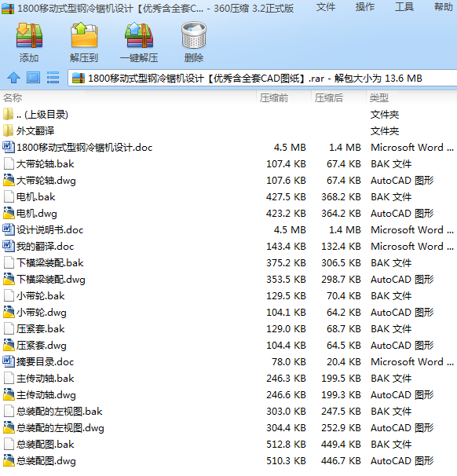Select AutoCAD icon of 小带轮.dwg
This screenshot has height=476, width=457.
[x=9, y=312]
